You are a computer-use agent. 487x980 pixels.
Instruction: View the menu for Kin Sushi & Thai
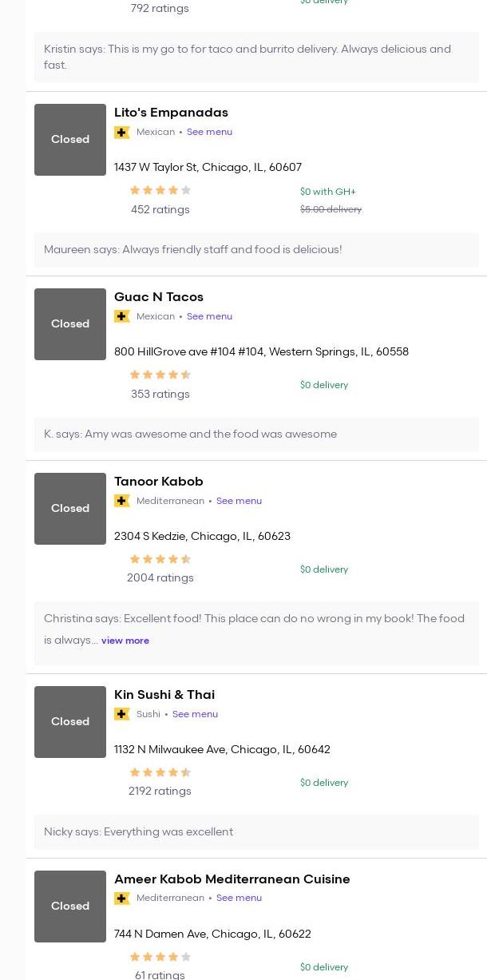pyautogui.click(x=195, y=715)
